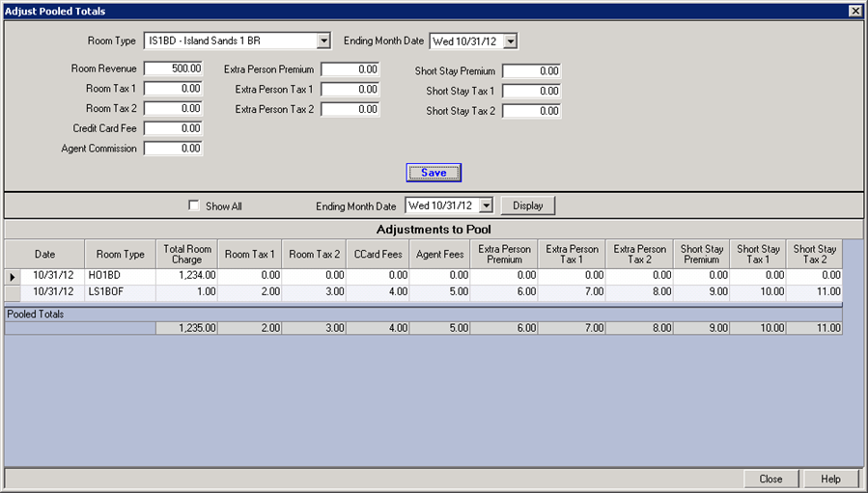Image resolution: width=868 pixels, height=493 pixels.
Task: Click the Short Stay Tax 1 column header
Action: 758,254
